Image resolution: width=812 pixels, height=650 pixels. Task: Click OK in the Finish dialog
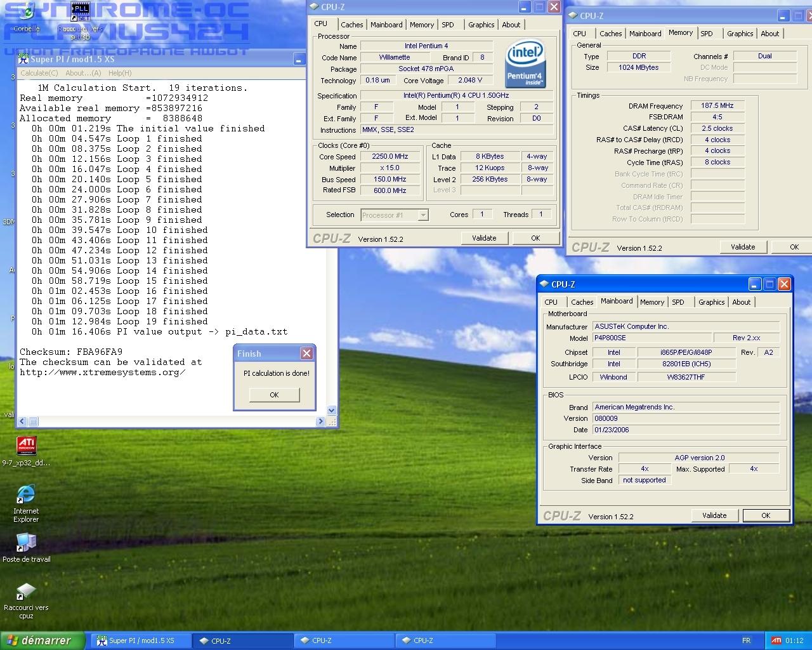274,395
